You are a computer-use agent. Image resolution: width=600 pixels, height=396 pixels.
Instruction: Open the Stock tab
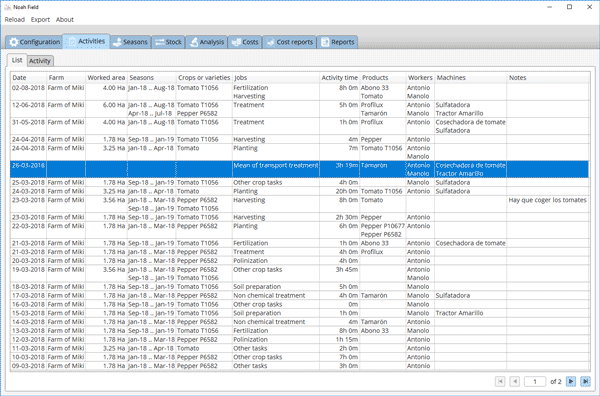pos(168,42)
